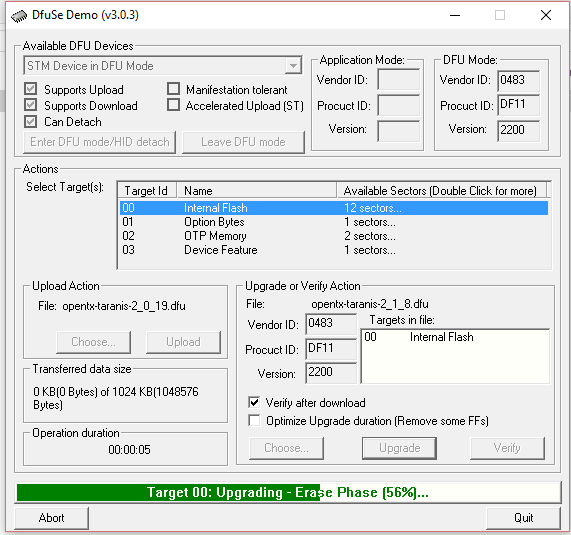Select Internal Flash in Targets in file

pyautogui.click(x=418, y=337)
